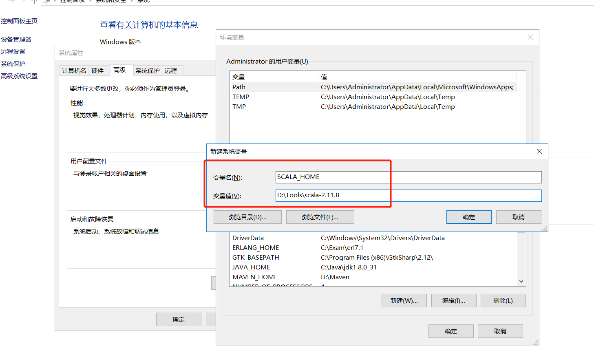This screenshot has height=364, width=594.
Task: Click the 编辑(I) button
Action: tap(453, 300)
